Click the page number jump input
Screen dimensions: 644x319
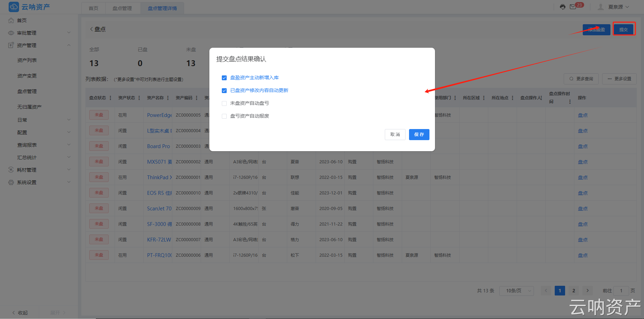coord(621,291)
